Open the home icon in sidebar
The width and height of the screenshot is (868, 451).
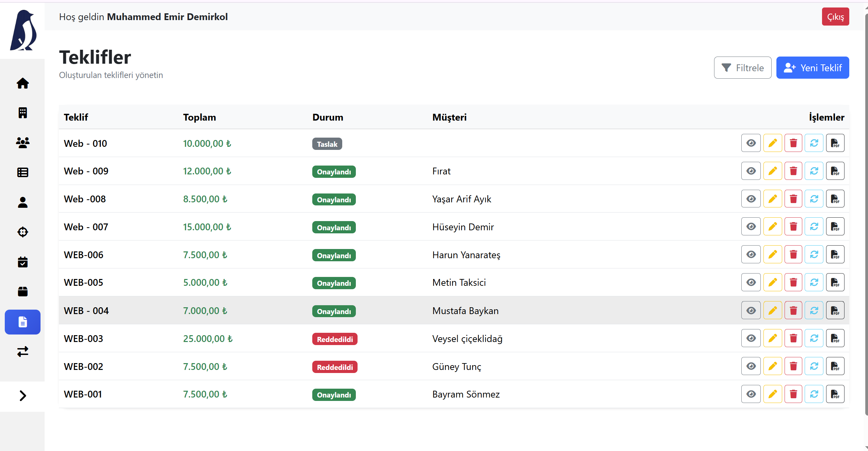[22, 83]
